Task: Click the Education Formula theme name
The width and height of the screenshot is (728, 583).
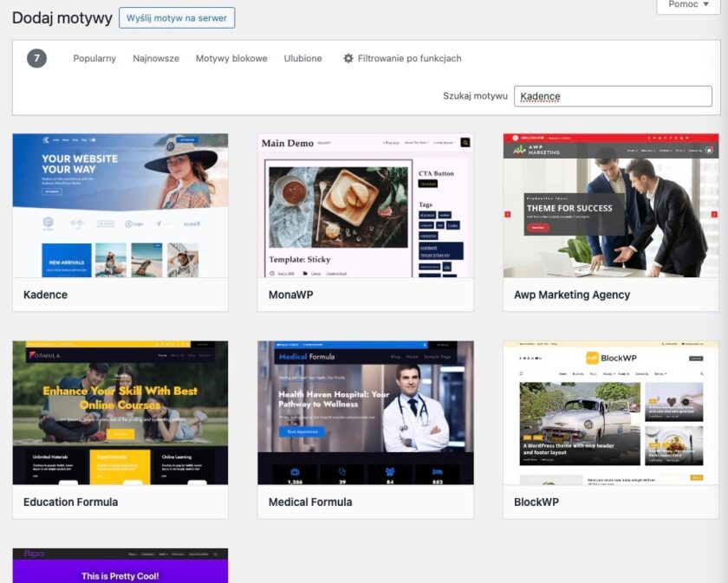Action: (x=71, y=502)
